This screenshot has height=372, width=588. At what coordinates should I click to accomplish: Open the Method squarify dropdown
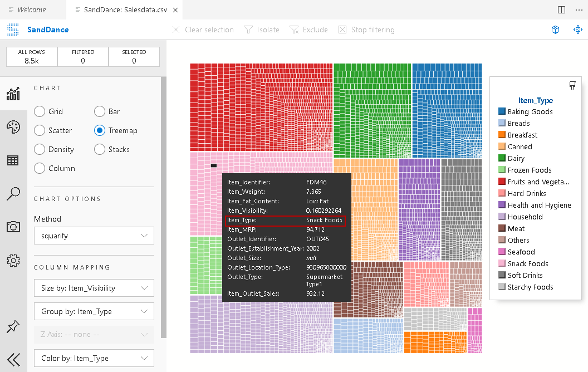(x=94, y=236)
